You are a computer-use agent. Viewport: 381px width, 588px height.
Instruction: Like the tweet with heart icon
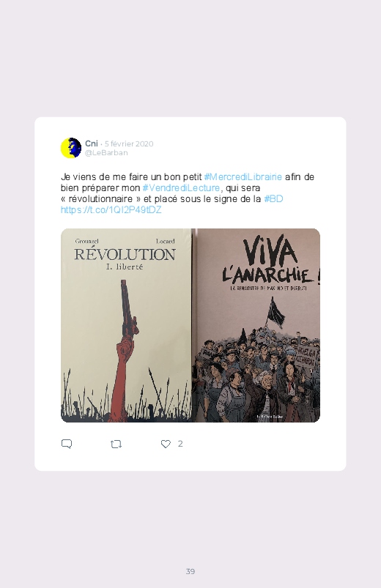coord(166,444)
